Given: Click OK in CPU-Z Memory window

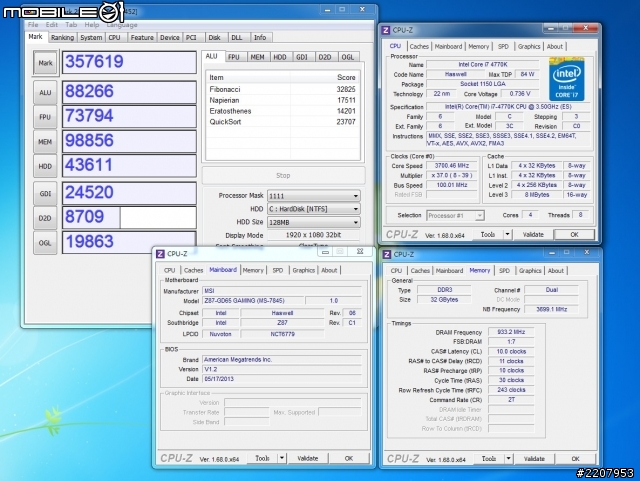Looking at the screenshot, I should [x=576, y=459].
